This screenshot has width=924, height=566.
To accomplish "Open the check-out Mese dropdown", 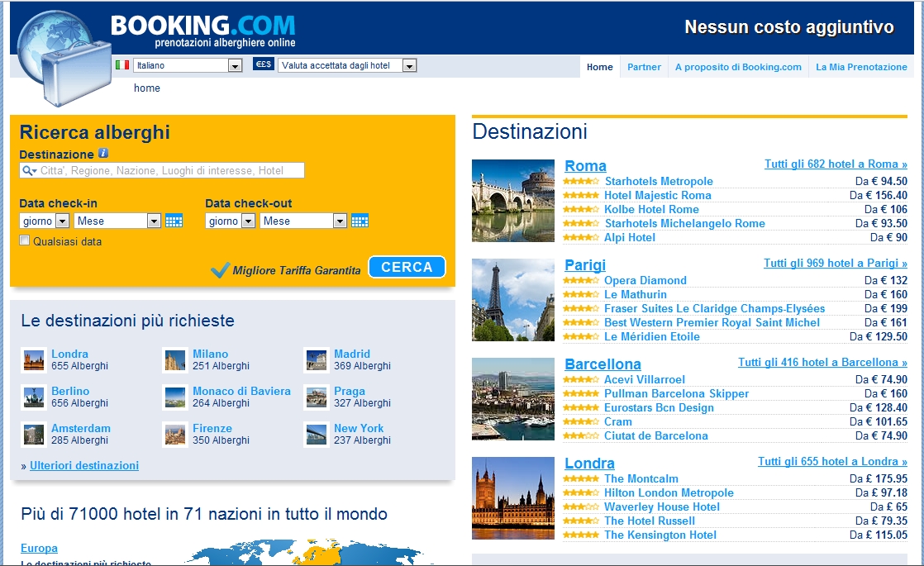I will (x=302, y=221).
